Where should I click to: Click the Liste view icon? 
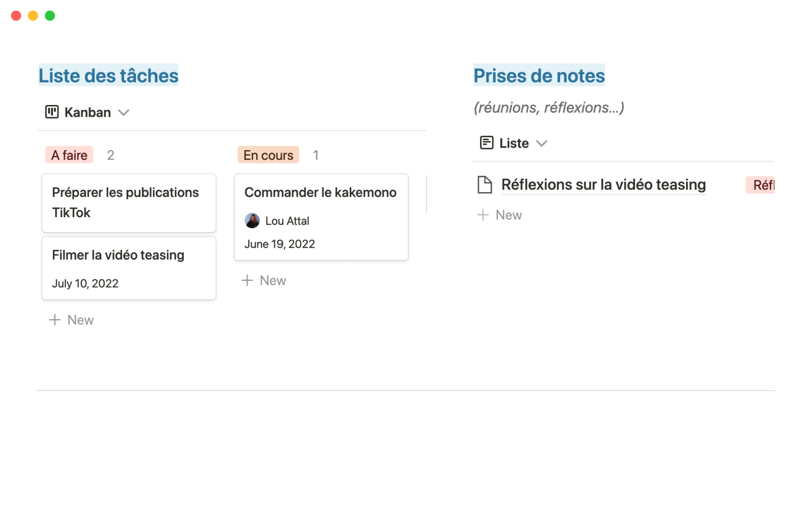[486, 143]
